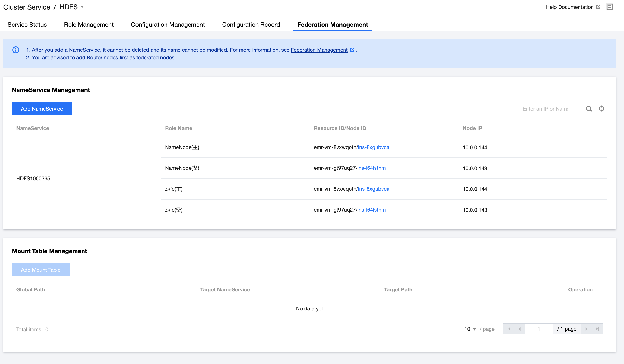Go to next page pagination arrow
The width and height of the screenshot is (624, 364).
point(586,329)
